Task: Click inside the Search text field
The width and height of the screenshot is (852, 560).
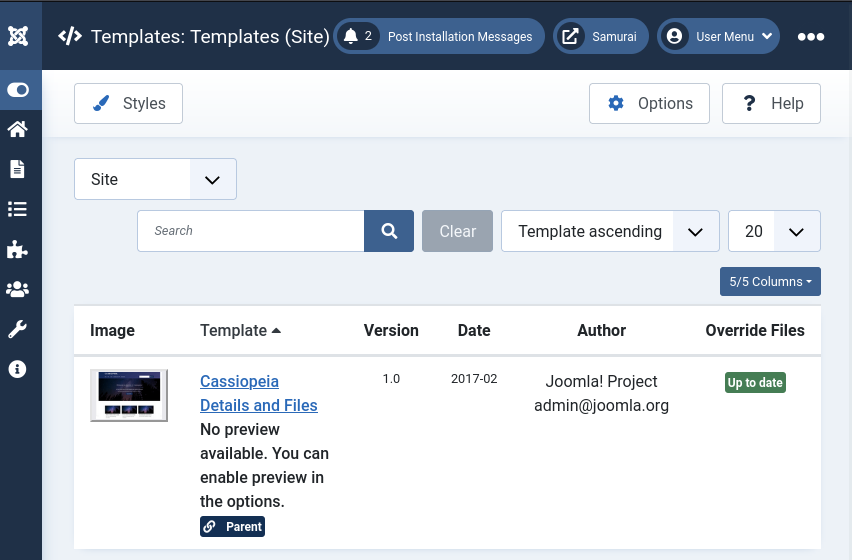Action: tap(251, 231)
